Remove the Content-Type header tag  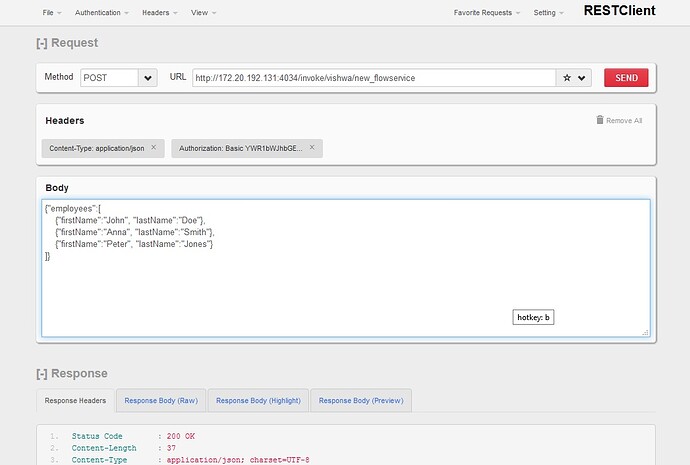click(x=154, y=147)
